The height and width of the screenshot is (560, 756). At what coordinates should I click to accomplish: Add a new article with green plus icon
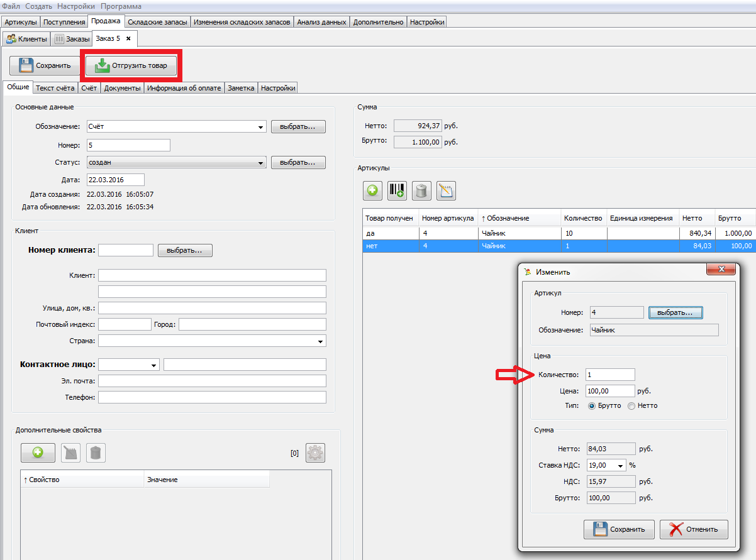[x=372, y=190]
